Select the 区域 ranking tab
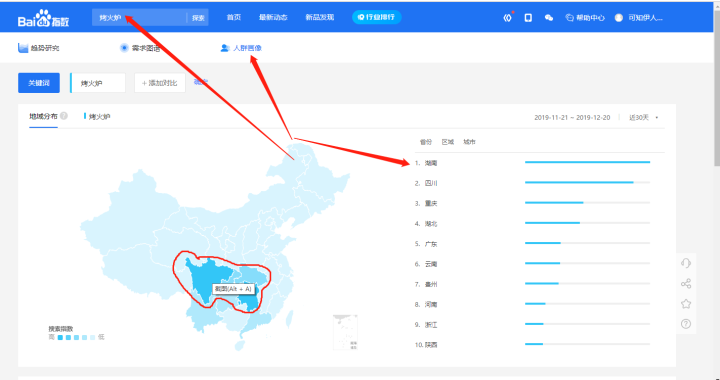This screenshot has height=380, width=720. (x=448, y=142)
